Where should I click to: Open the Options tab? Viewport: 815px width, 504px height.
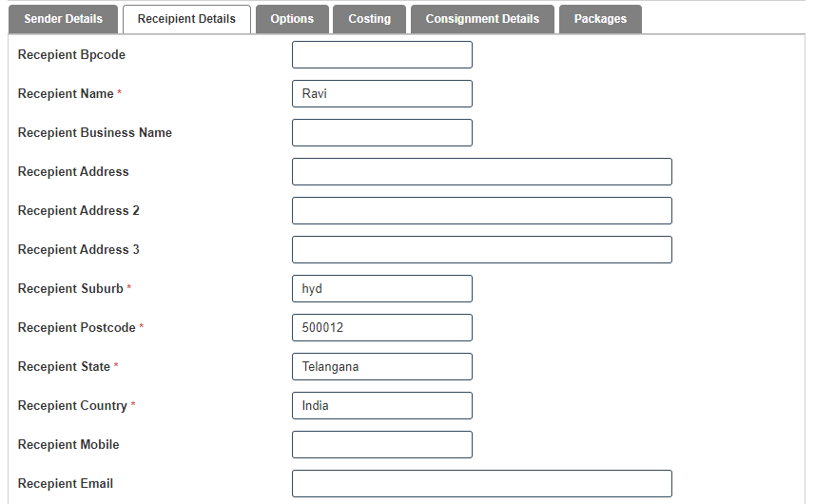tap(292, 19)
